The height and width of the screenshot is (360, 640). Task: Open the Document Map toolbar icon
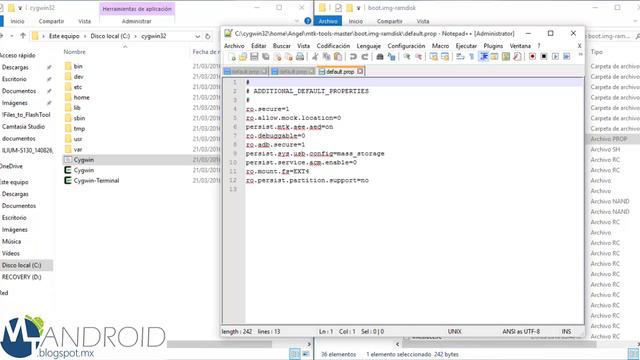(x=506, y=57)
